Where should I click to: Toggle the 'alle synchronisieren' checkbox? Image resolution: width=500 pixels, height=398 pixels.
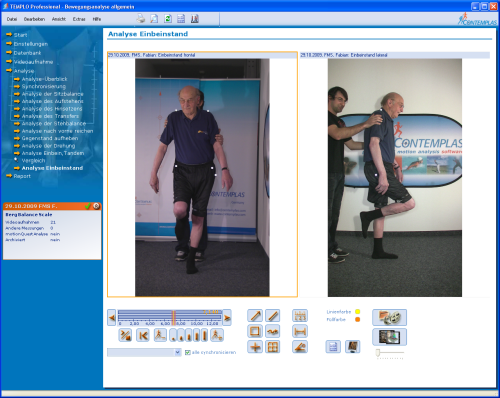[x=188, y=352]
